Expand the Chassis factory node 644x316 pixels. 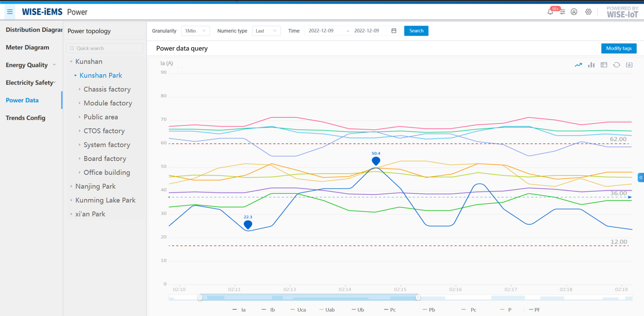[x=80, y=89]
